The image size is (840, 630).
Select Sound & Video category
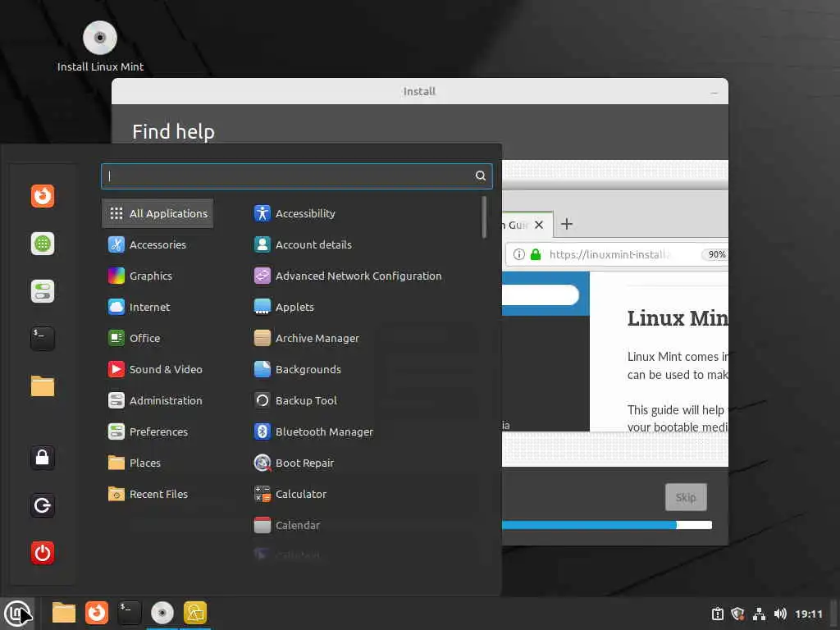coord(157,369)
